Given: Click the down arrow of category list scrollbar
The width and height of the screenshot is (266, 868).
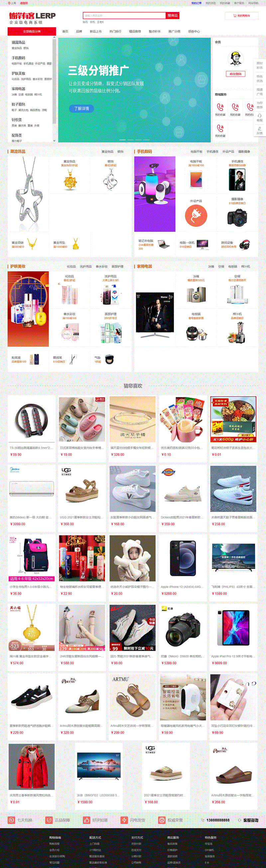Looking at the screenshot, I should tap(54, 140).
